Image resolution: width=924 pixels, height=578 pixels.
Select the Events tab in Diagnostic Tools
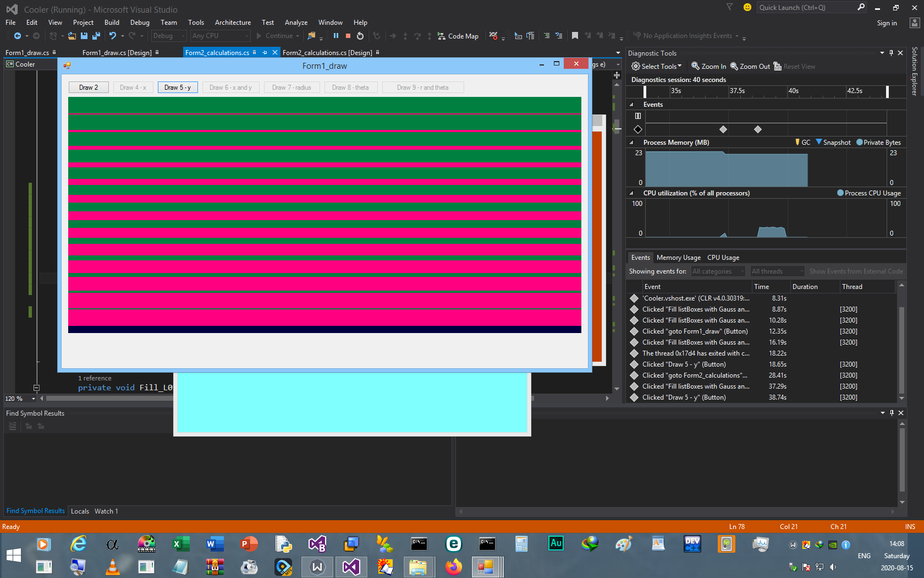coord(640,258)
